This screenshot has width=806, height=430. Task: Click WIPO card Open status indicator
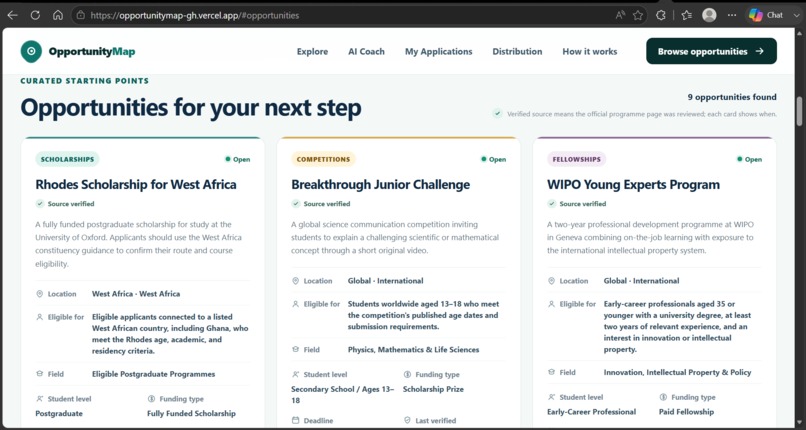(x=749, y=159)
